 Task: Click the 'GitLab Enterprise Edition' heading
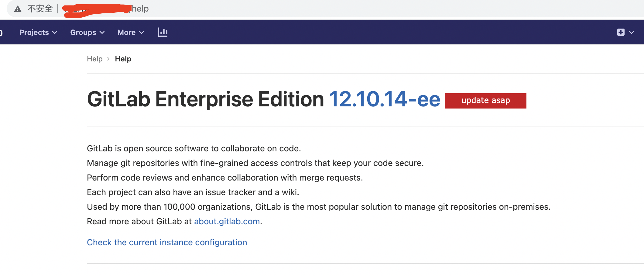(x=205, y=98)
